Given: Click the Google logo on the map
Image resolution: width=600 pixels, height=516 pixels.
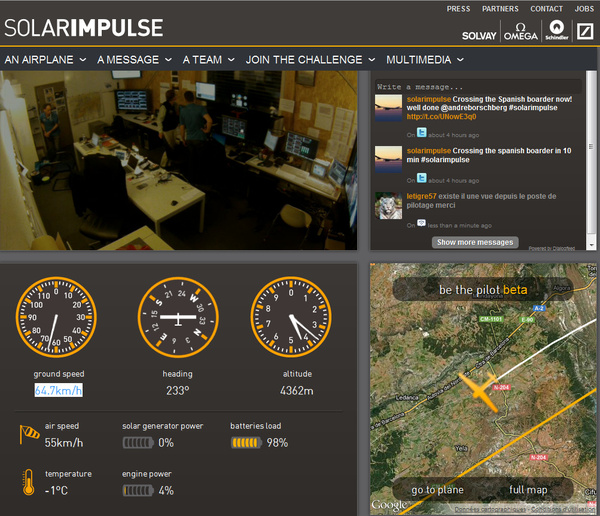Looking at the screenshot, I should tap(389, 505).
